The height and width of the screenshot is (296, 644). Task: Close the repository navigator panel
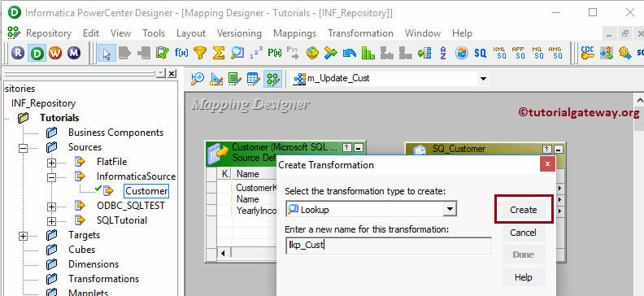[172, 73]
